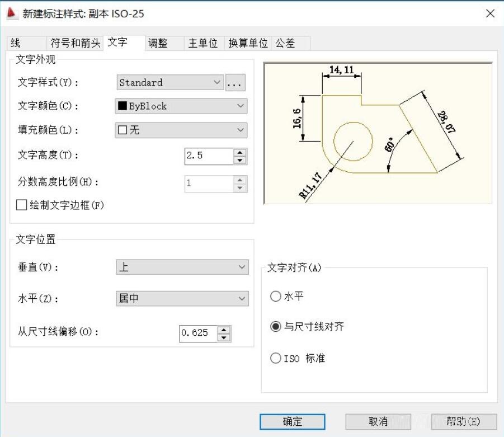Click the 文字对齐(A) group label
The height and width of the screenshot is (437, 504).
click(294, 267)
